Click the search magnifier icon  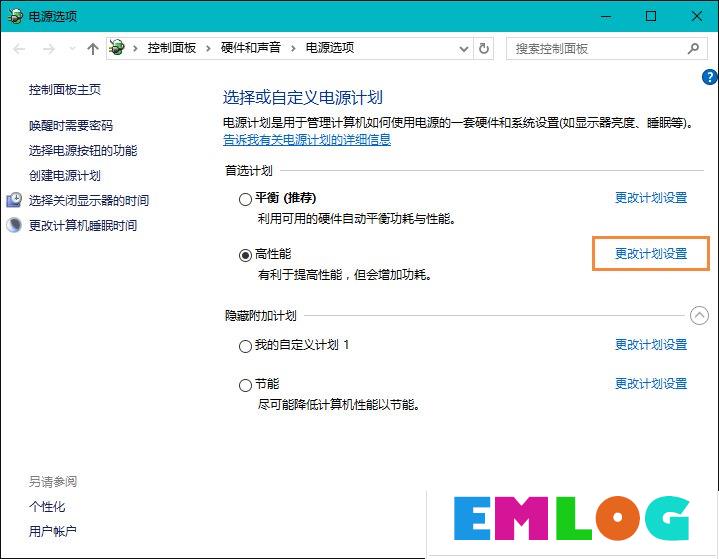point(693,49)
